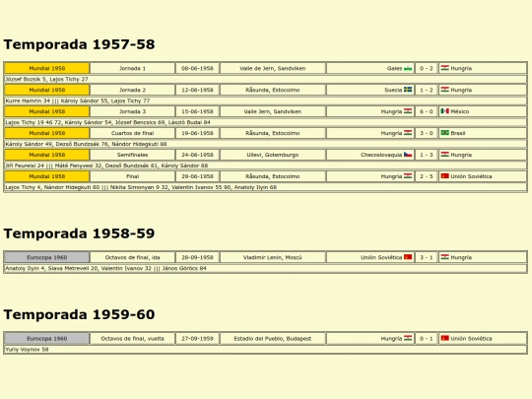Viewport: 532px width, 399px height.
Task: Click the date 15-06-1958
Action: 197,111
